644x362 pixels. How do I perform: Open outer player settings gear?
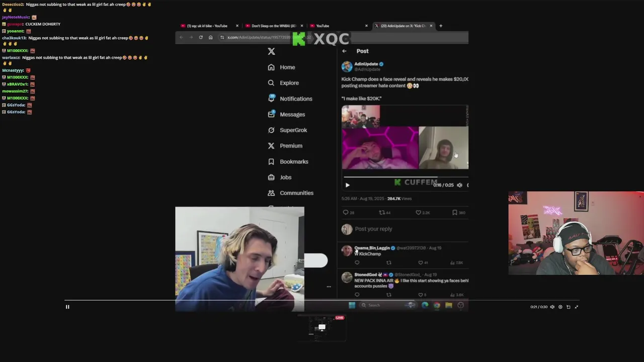(560, 307)
